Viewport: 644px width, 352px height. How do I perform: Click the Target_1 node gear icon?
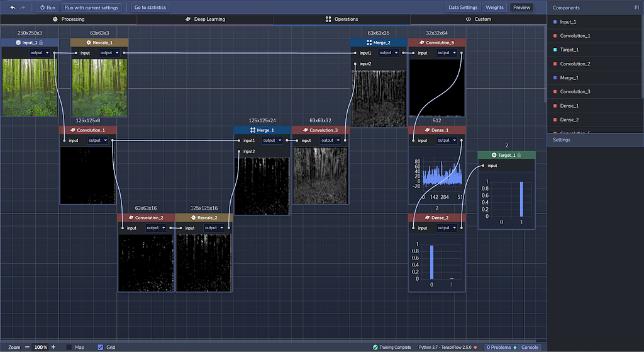point(494,155)
